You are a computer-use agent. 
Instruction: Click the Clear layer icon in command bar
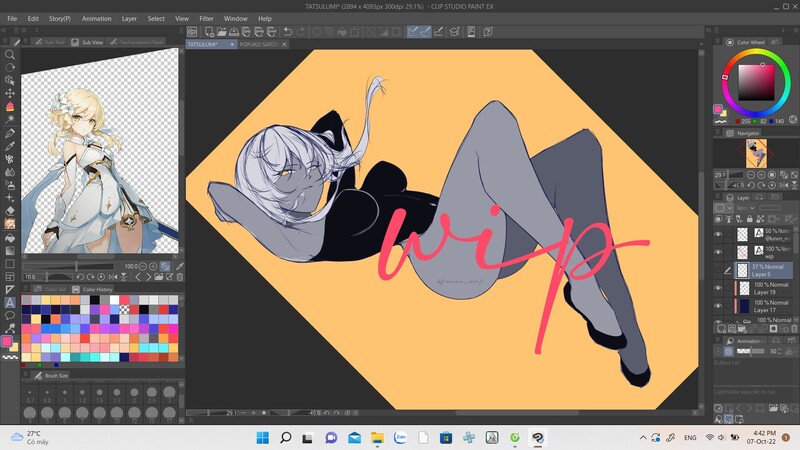tap(317, 32)
